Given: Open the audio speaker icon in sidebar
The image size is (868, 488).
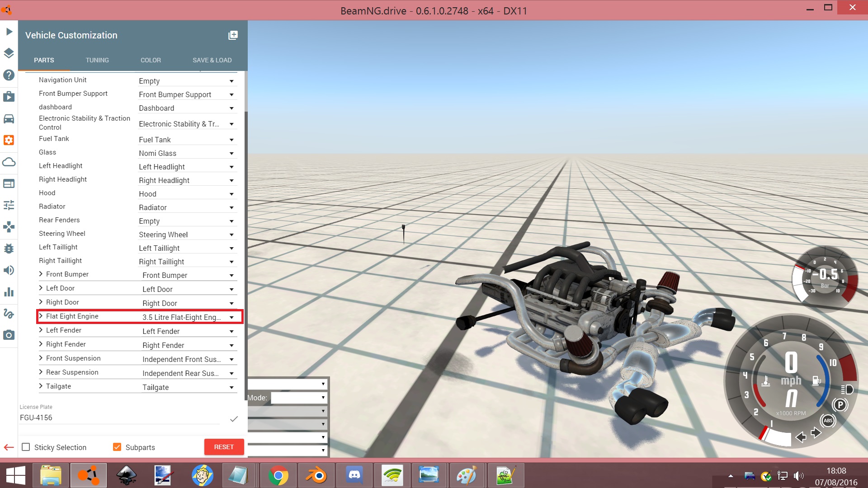Looking at the screenshot, I should click(9, 270).
